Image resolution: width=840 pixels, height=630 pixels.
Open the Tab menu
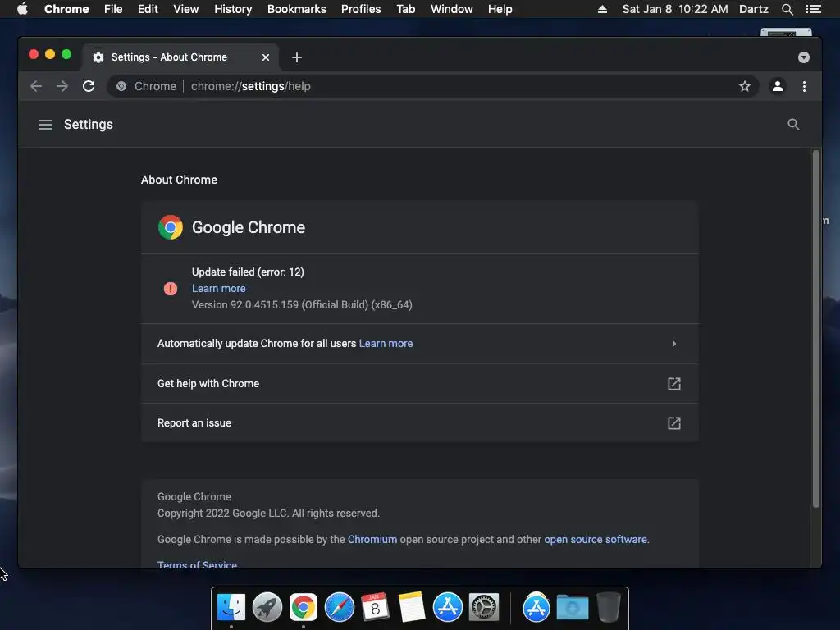406,9
